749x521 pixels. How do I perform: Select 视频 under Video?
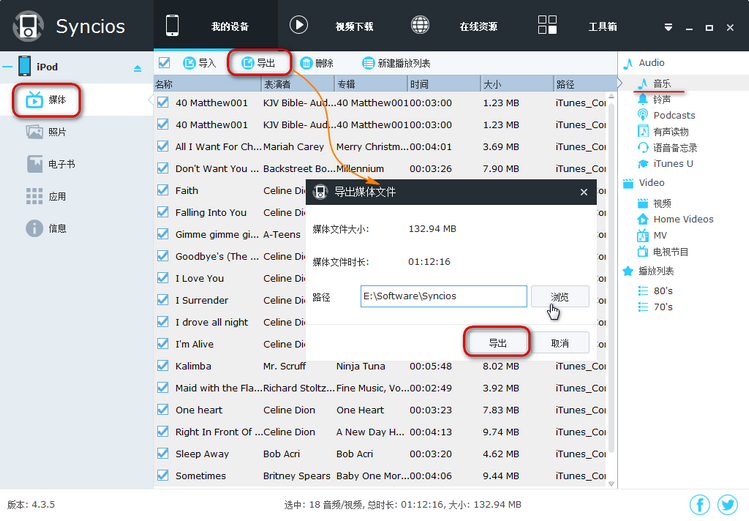(x=662, y=203)
